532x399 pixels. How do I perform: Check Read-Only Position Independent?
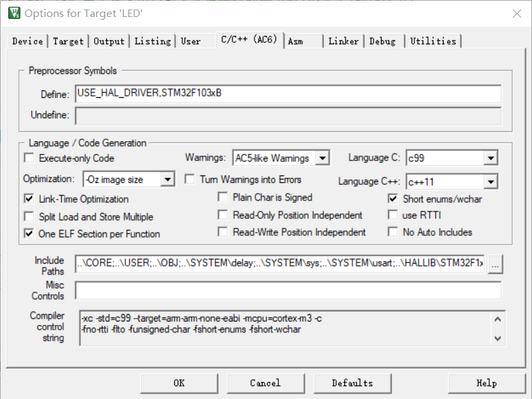click(222, 215)
